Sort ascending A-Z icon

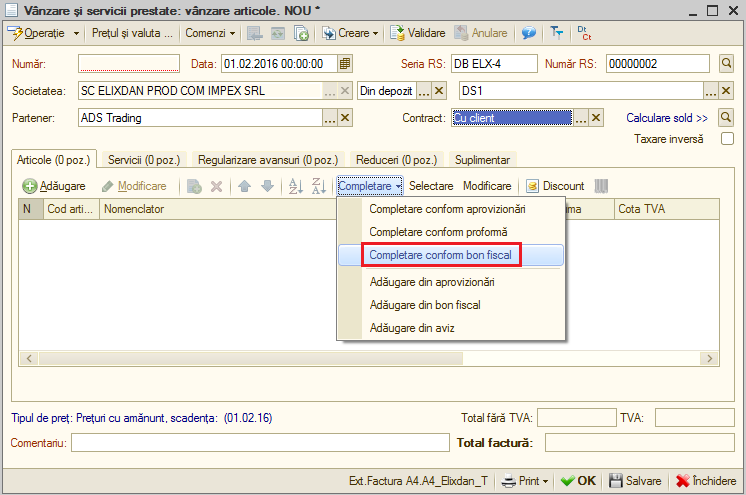(295, 186)
